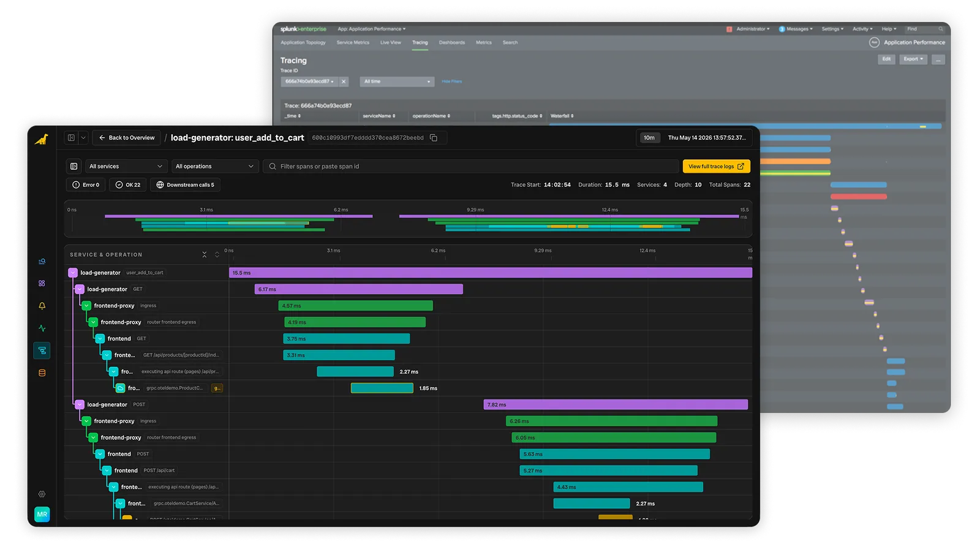Click the red alert icon beside Administrator in Splunk
This screenshot has width=980, height=549.
[x=729, y=29]
